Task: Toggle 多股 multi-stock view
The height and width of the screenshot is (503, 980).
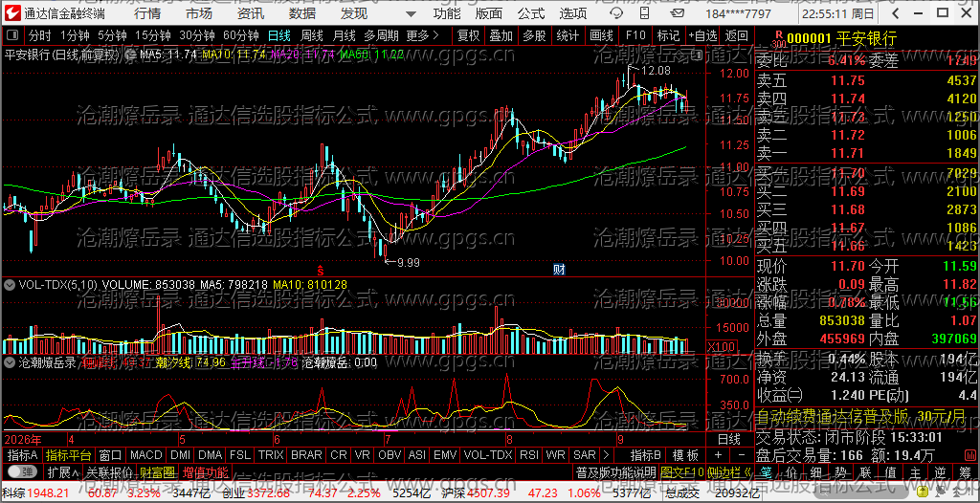Action: [534, 35]
